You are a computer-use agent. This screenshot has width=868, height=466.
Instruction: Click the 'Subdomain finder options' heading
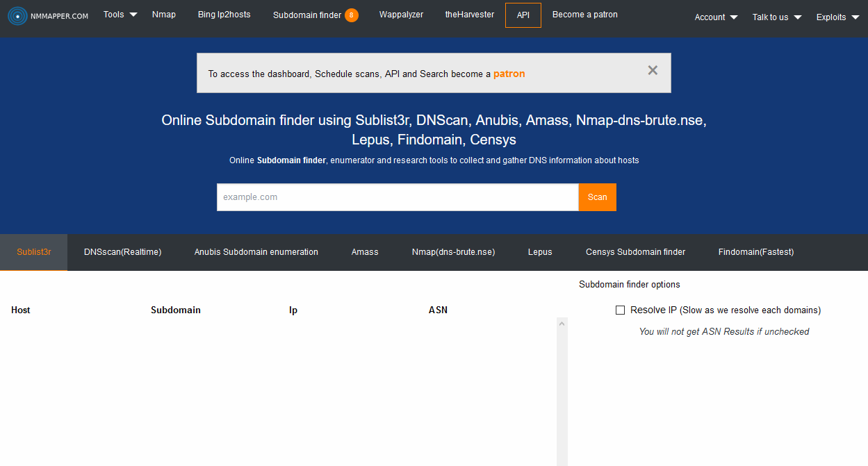point(630,284)
